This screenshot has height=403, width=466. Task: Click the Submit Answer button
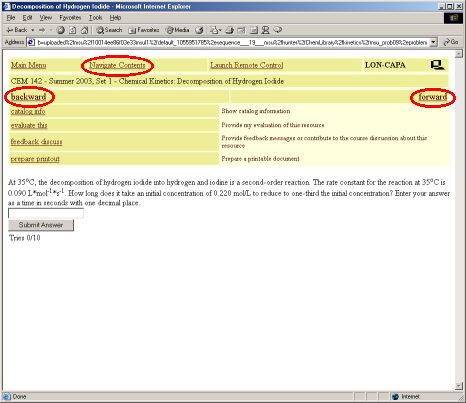pos(41,225)
